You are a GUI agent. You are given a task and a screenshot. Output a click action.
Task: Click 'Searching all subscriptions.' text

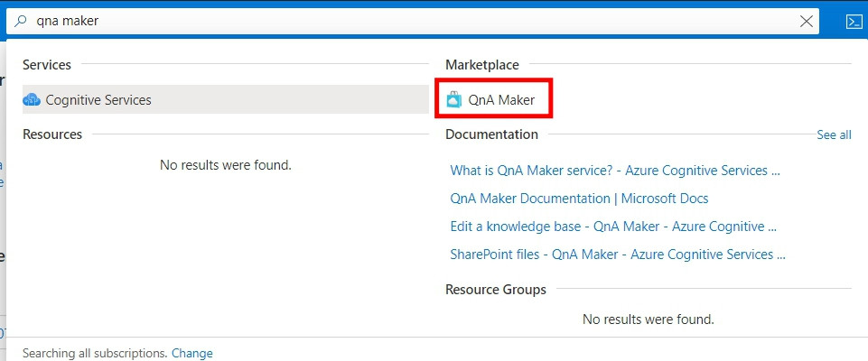click(x=95, y=353)
